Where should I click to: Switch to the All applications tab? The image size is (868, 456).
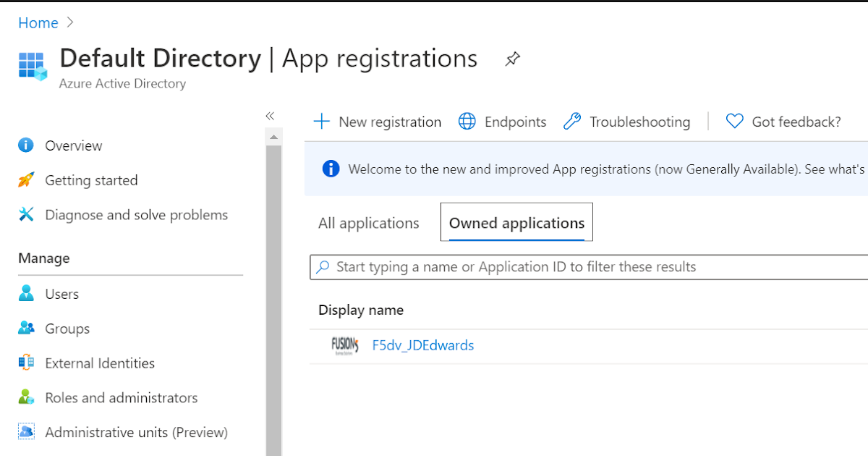(x=368, y=222)
